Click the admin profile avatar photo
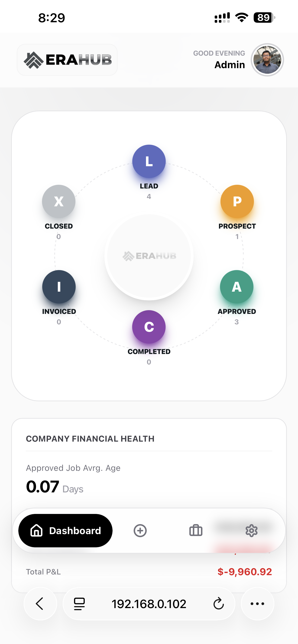Screen dimensions: 298x644 [267, 60]
